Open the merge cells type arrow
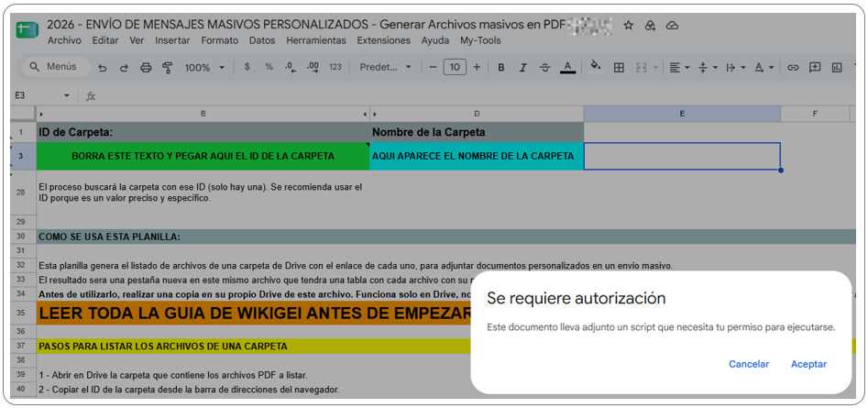 [x=655, y=68]
